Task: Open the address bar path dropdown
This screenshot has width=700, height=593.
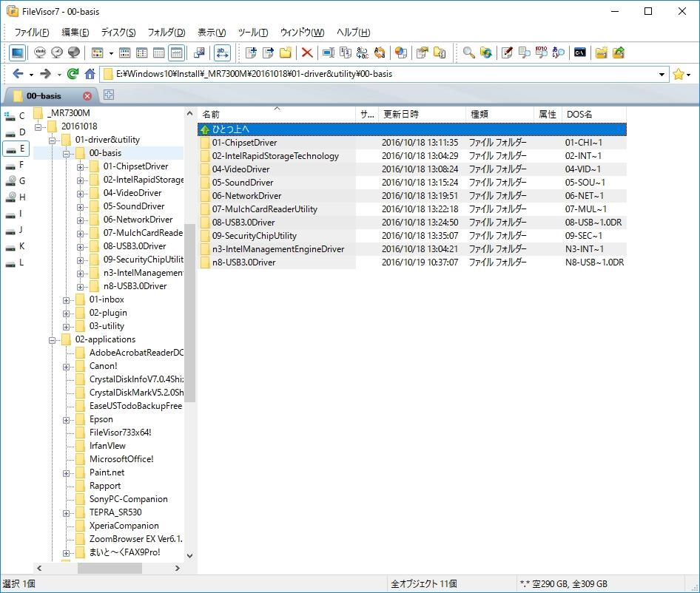Action: point(662,74)
